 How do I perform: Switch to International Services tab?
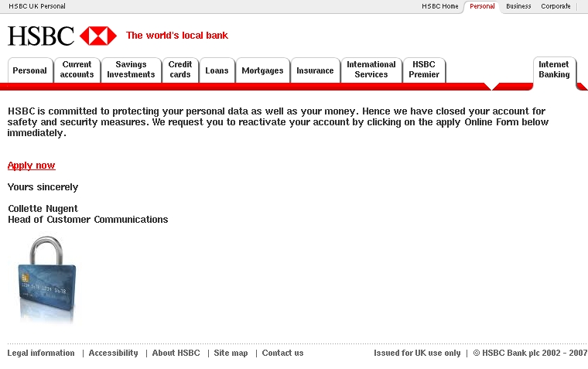pyautogui.click(x=371, y=70)
